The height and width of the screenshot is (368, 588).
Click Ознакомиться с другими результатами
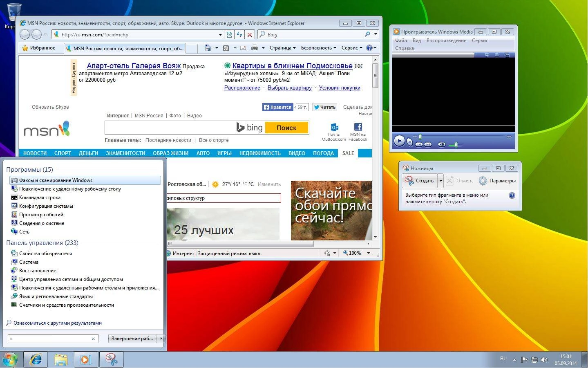58,323
